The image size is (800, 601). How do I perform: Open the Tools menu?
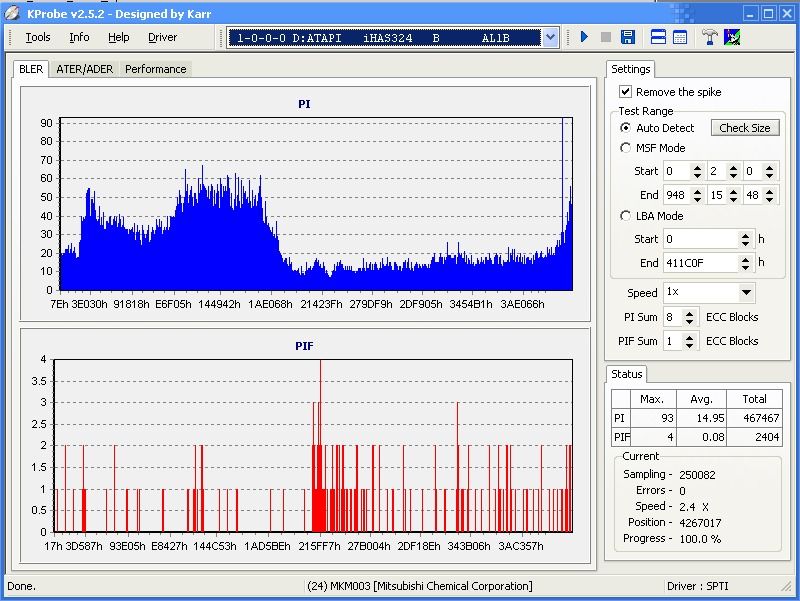(x=38, y=37)
